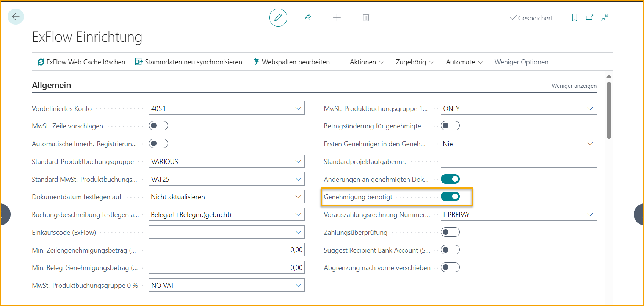Open Einkaufscode (ExFlow) dropdown
644x306 pixels.
pyautogui.click(x=298, y=232)
